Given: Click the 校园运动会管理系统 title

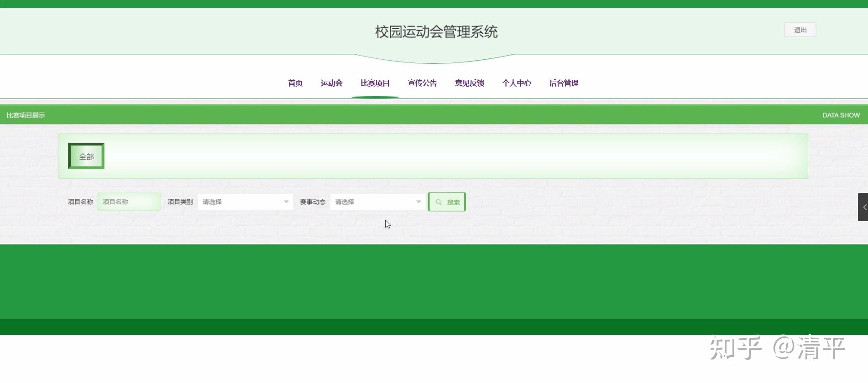Looking at the screenshot, I should tap(436, 32).
